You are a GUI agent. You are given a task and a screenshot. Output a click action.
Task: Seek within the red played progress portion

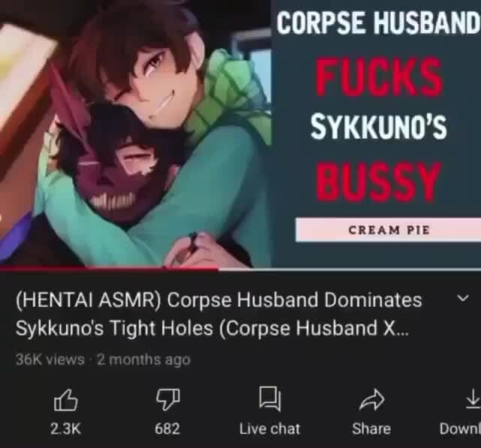(x=109, y=269)
